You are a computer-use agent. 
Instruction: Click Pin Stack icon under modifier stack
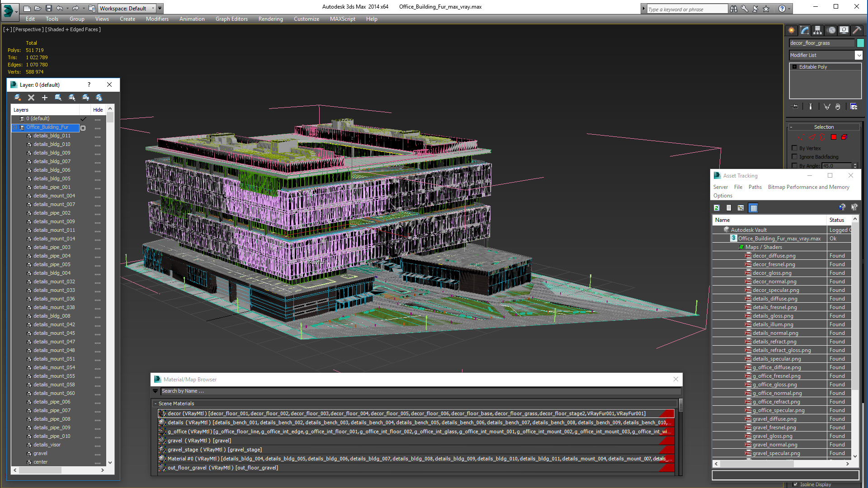pos(795,107)
